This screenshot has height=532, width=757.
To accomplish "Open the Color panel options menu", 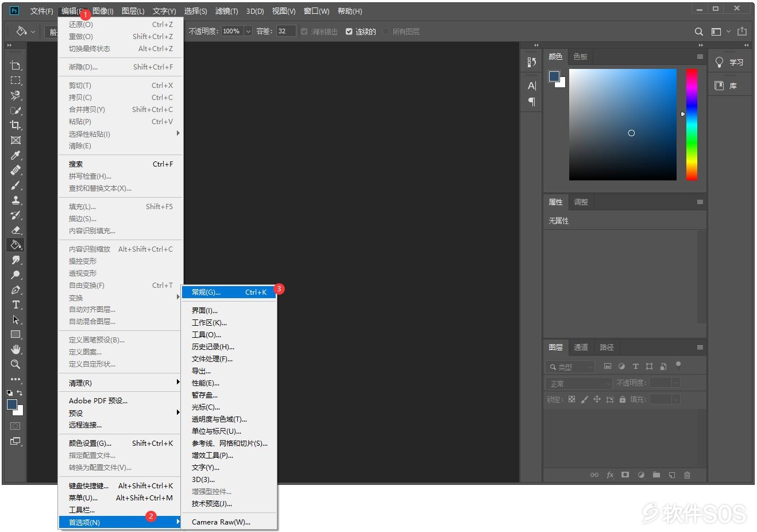I will pyautogui.click(x=700, y=56).
